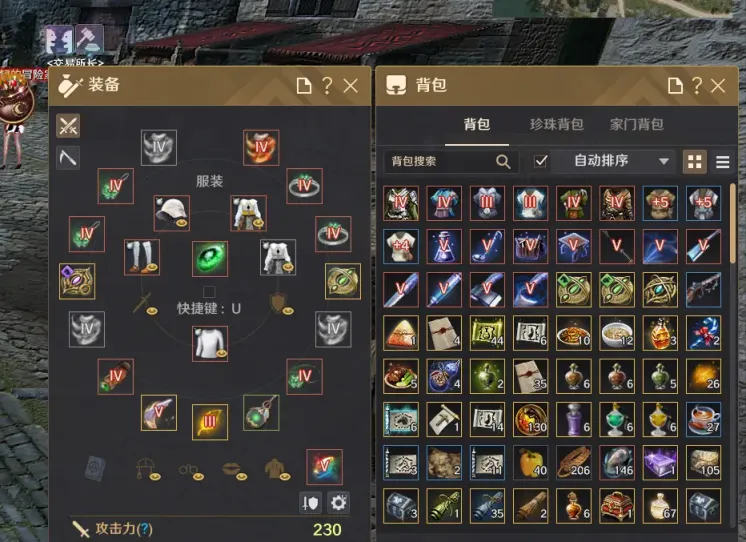The height and width of the screenshot is (542, 746).
Task: Click the magnifier in backpack search
Action: [x=503, y=161]
